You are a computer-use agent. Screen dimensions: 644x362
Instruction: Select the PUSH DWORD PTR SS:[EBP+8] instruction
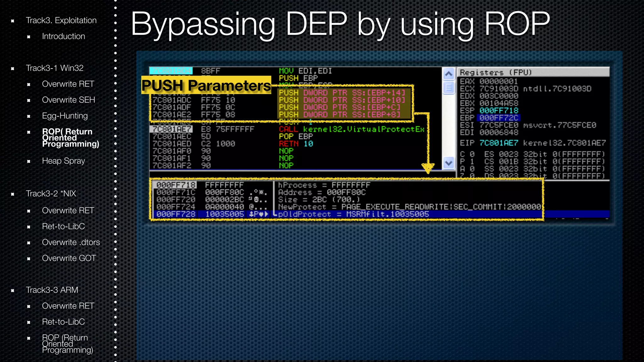339,114
